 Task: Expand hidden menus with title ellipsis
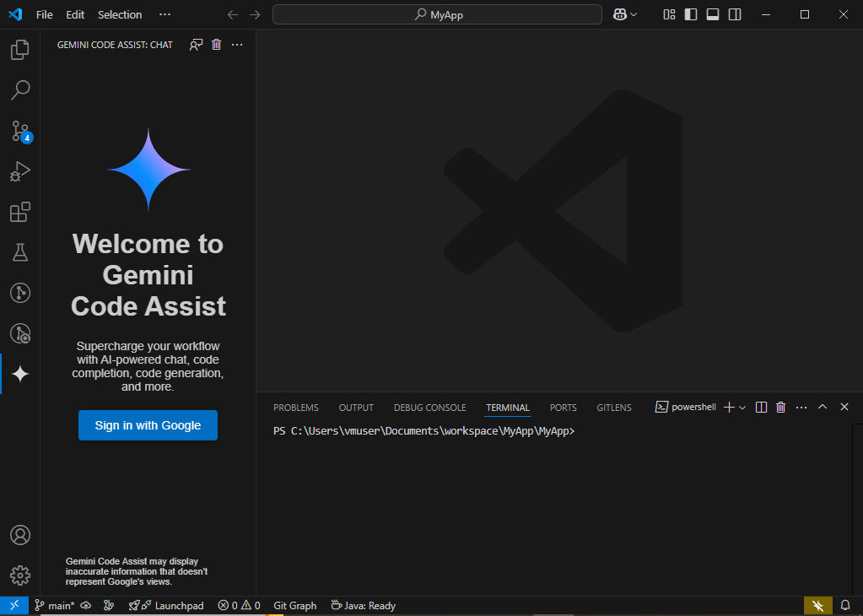(x=165, y=15)
